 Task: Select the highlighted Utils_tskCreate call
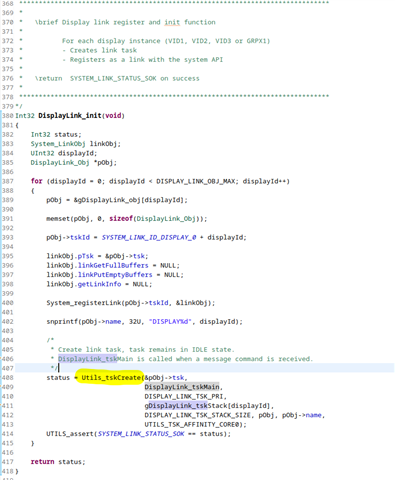111,378
